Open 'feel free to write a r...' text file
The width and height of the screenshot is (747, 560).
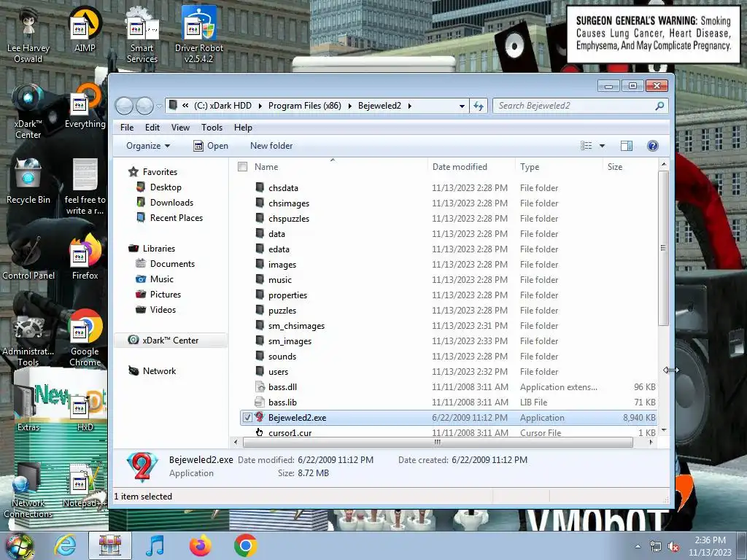85,187
